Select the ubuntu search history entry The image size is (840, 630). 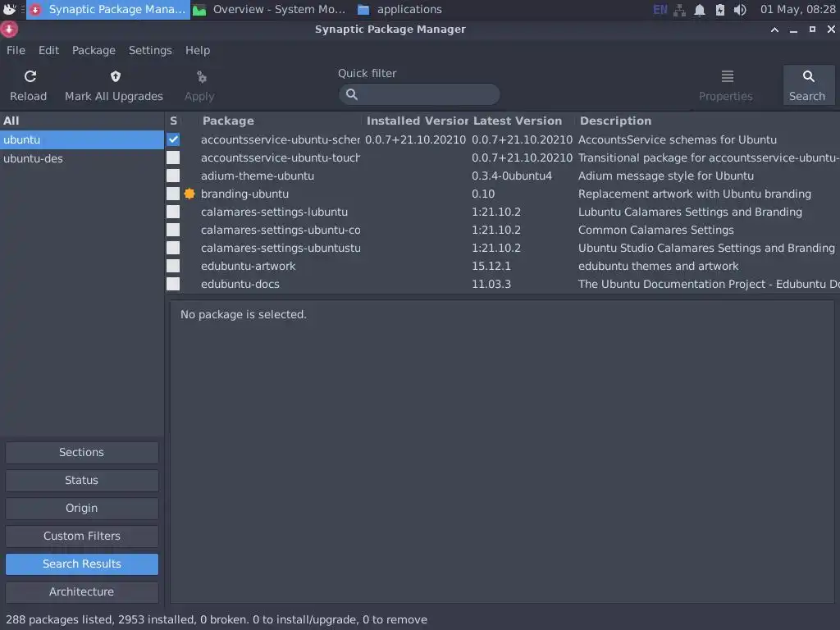[82, 139]
